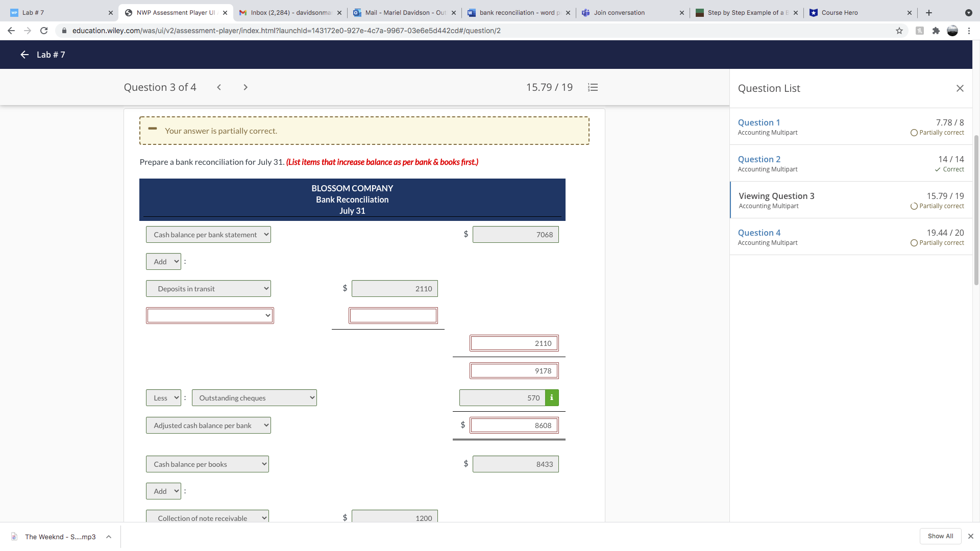The width and height of the screenshot is (980, 551).
Task: Open the browser extensions puzzle icon
Action: [936, 31]
